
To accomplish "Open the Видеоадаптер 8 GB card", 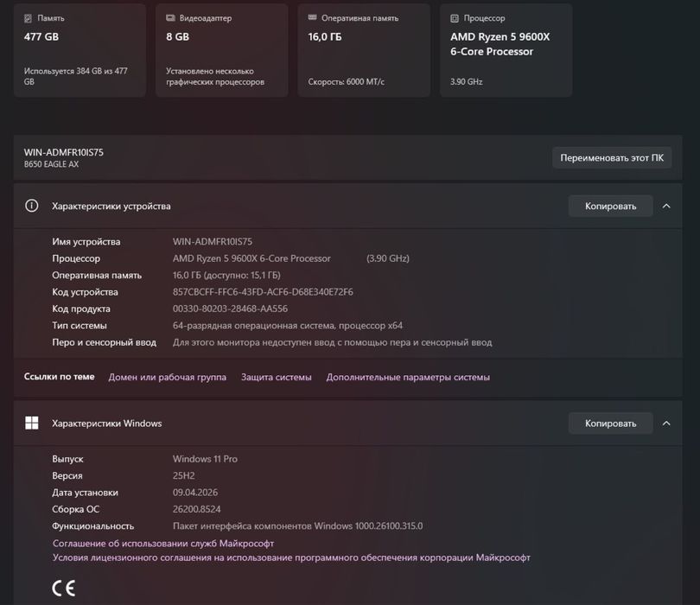I will click(222, 50).
